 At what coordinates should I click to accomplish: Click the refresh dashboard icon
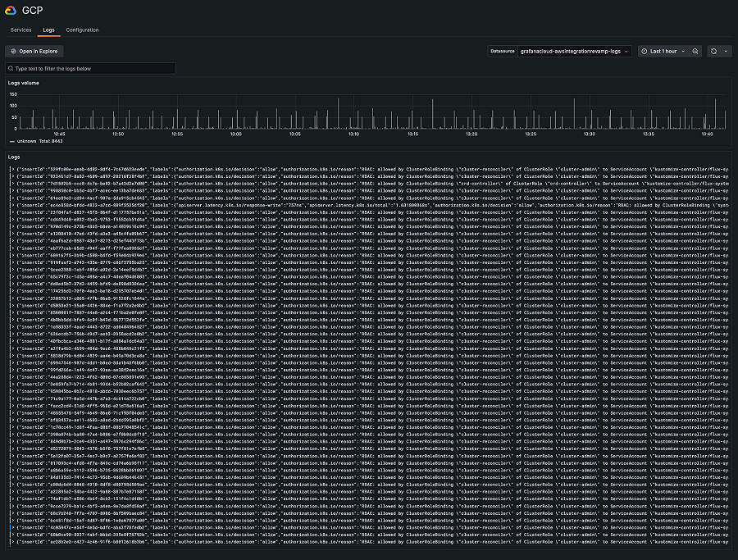(x=713, y=51)
